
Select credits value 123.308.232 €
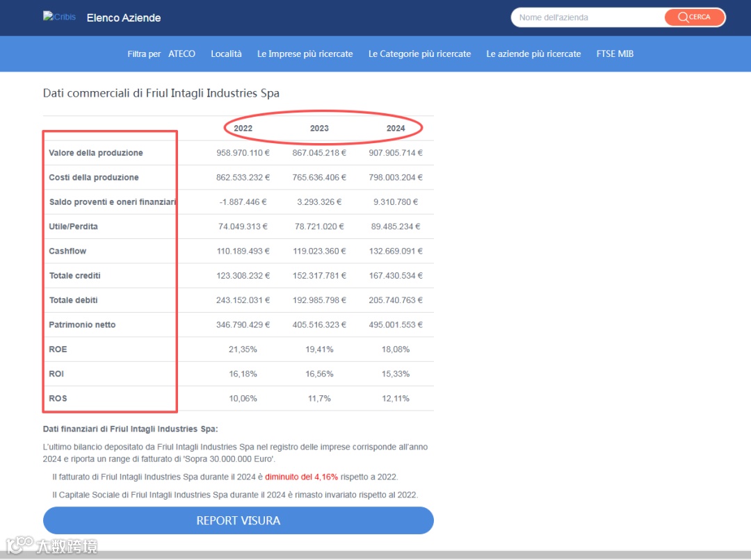(x=243, y=276)
